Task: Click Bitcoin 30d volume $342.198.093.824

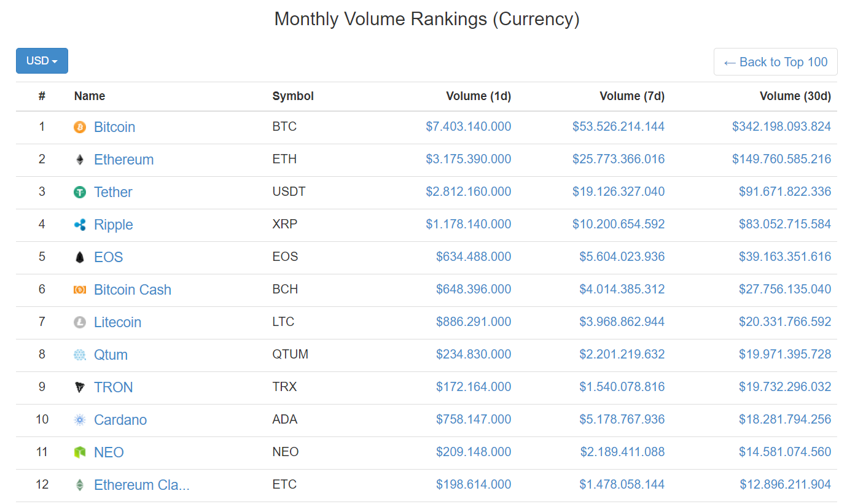Action: [x=781, y=126]
